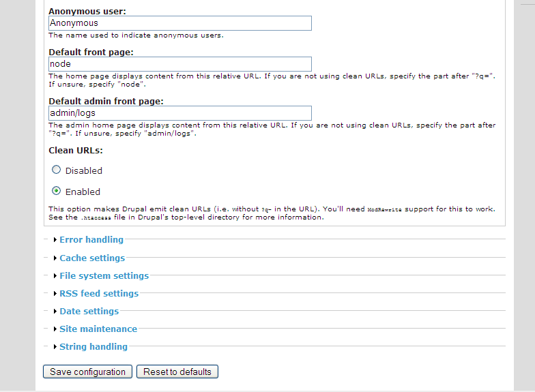
Task: Click the Save configuration button
Action: coord(88,372)
